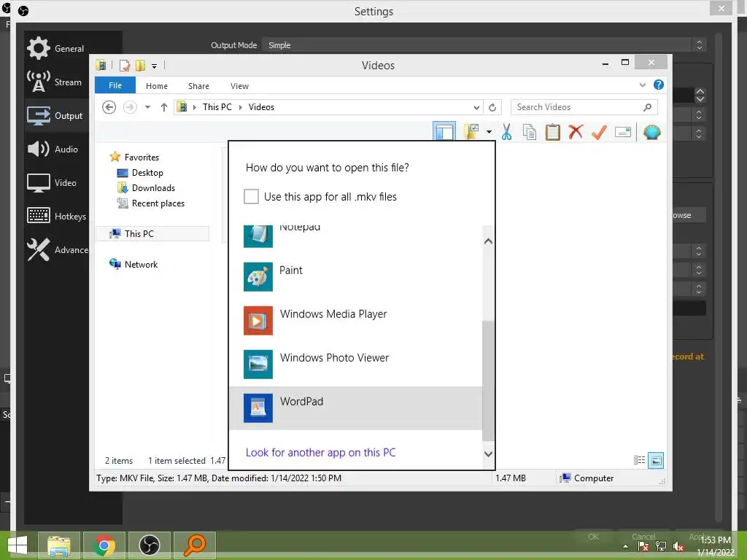Go up one folder level arrow
Image resolution: width=747 pixels, height=560 pixels.
coord(164,107)
